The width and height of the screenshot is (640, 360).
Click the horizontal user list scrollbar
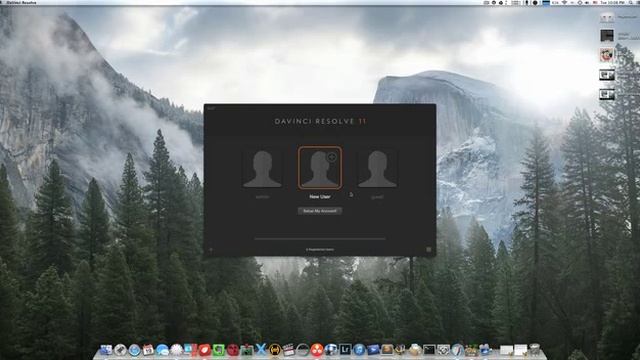point(320,238)
